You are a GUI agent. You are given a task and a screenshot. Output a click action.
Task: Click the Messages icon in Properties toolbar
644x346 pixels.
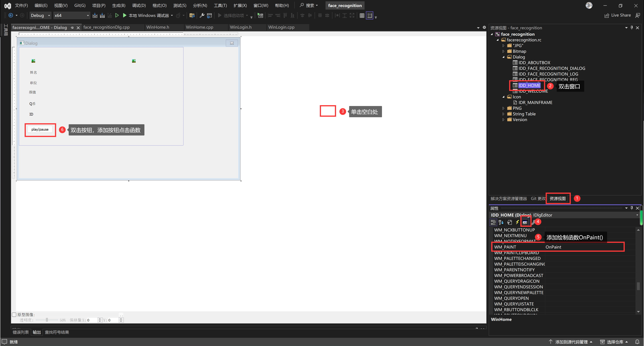tap(525, 222)
